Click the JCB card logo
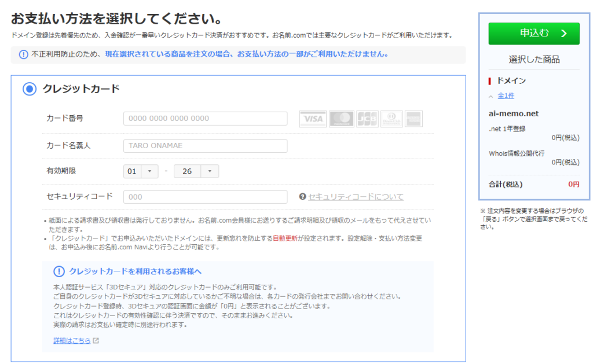Viewport: 593px width, 364px height. [367, 119]
